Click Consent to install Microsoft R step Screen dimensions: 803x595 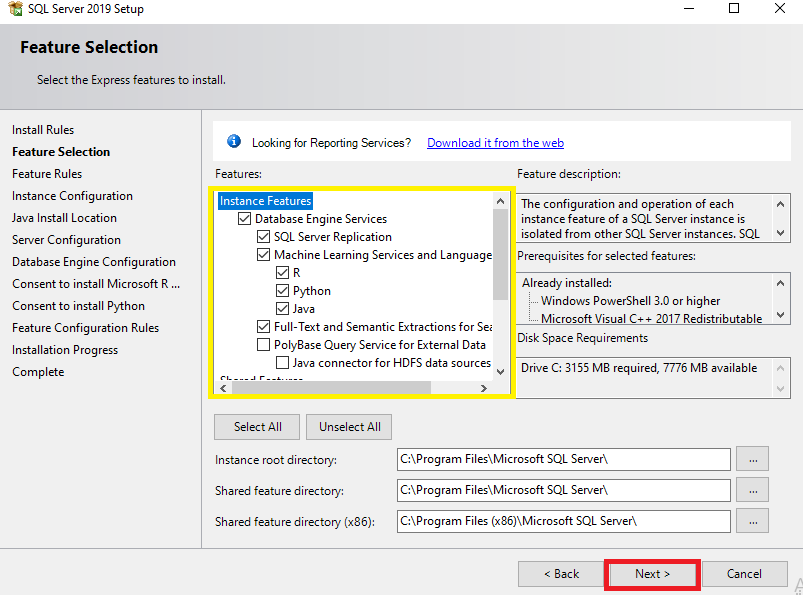(x=96, y=284)
